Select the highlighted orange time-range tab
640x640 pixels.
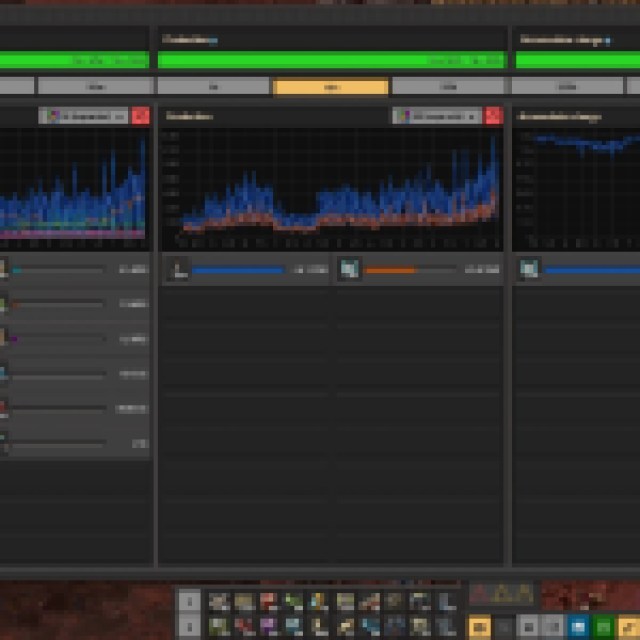tap(331, 87)
